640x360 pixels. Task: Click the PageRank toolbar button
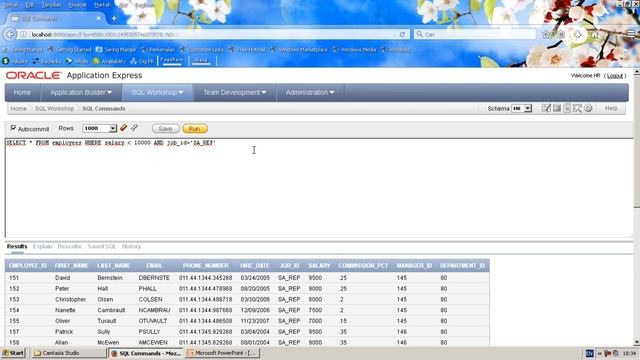(x=171, y=60)
